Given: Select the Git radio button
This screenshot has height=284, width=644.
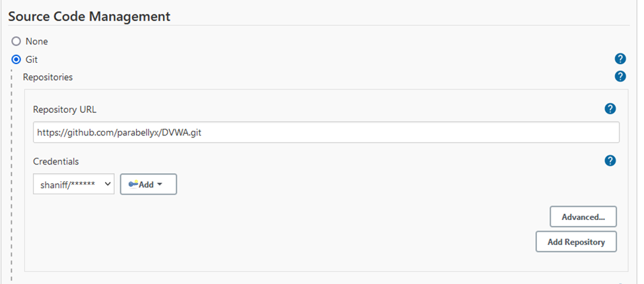Looking at the screenshot, I should tap(17, 59).
